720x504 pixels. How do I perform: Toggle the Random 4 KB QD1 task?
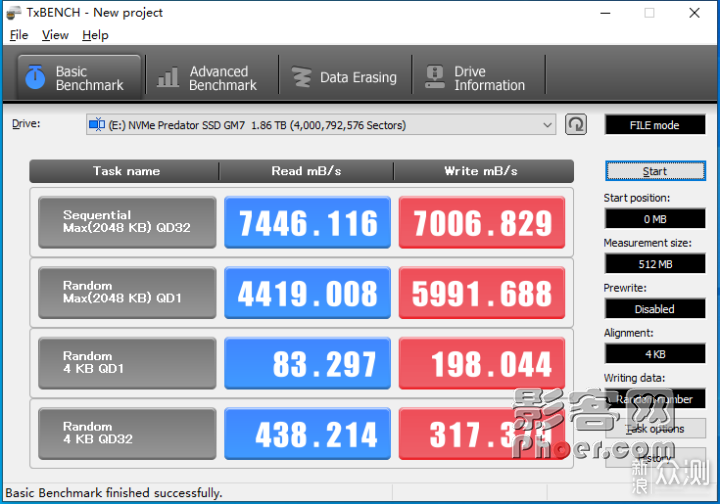tap(127, 363)
